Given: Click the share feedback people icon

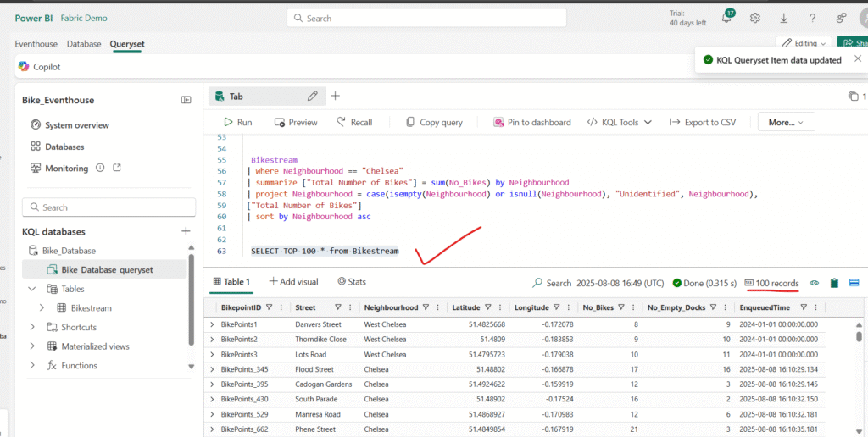Looking at the screenshot, I should click(x=842, y=19).
